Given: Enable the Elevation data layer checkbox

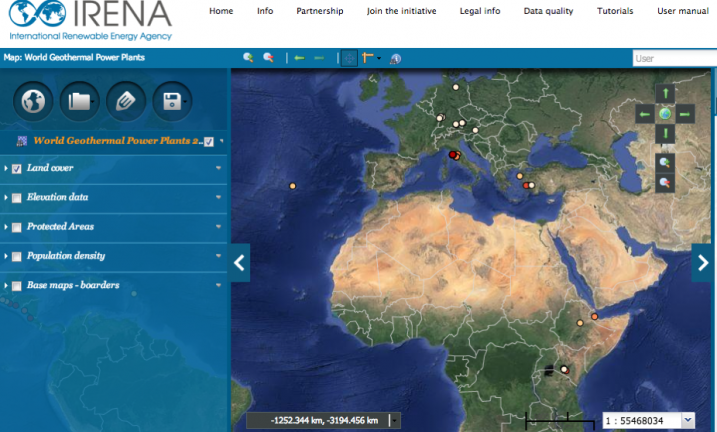Looking at the screenshot, I should pyautogui.click(x=17, y=198).
